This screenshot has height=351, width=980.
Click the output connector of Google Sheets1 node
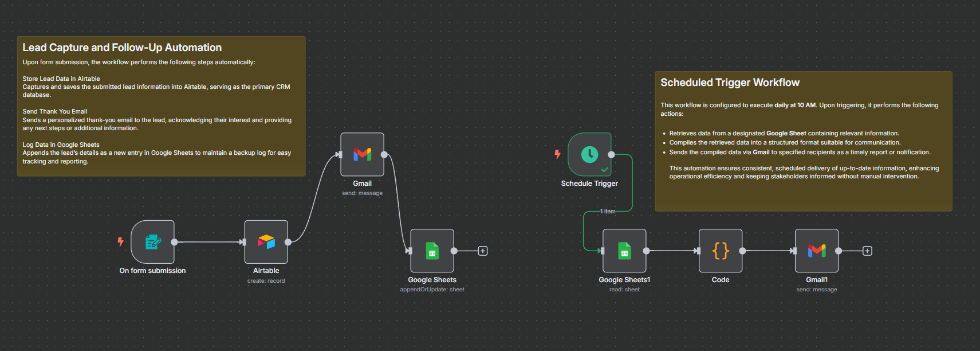(646, 251)
